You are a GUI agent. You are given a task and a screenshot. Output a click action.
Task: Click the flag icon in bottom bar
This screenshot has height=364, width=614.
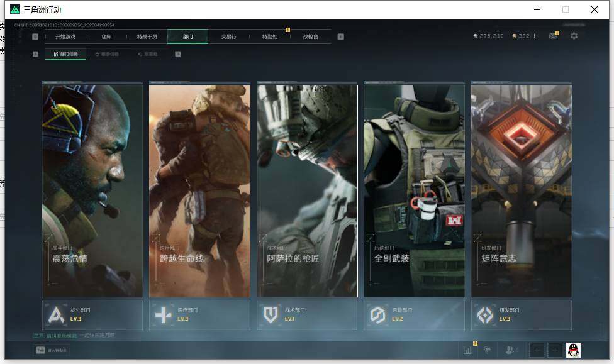[x=488, y=350]
